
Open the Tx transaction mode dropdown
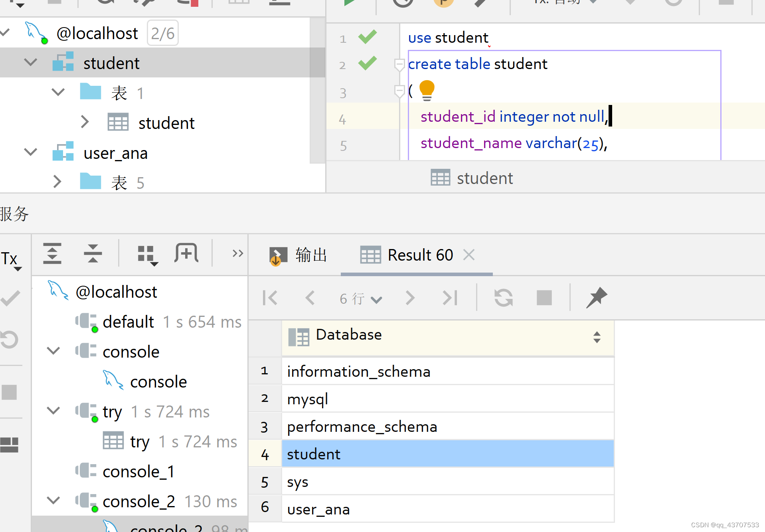coord(11,260)
